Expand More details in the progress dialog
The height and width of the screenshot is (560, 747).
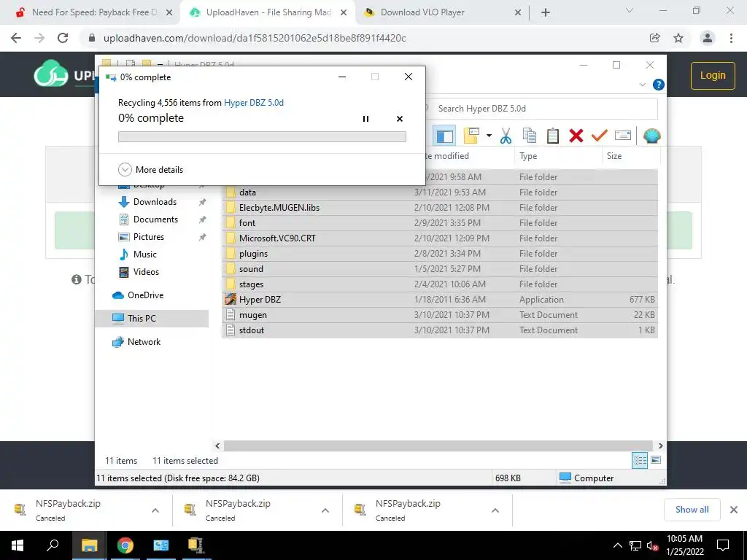150,169
